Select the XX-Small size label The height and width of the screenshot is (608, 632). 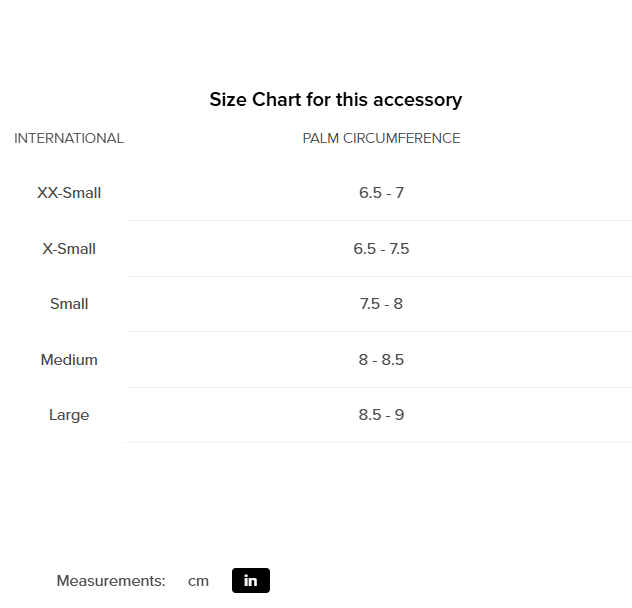69,193
